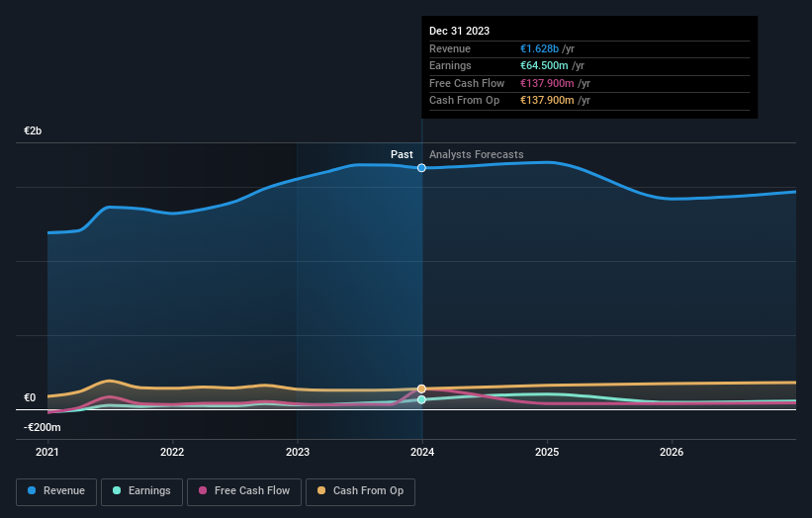Click the Analysts Forecasts label
812x518 pixels.
click(477, 155)
